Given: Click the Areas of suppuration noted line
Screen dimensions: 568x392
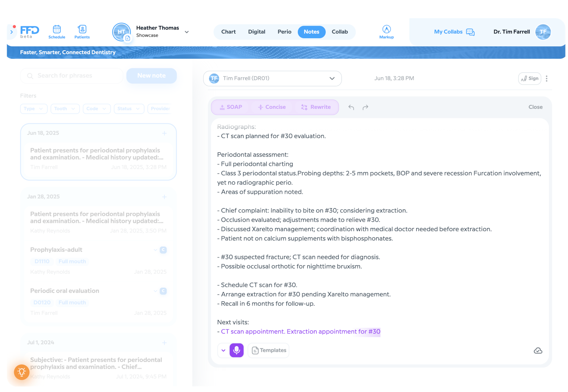Looking at the screenshot, I should (260, 192).
